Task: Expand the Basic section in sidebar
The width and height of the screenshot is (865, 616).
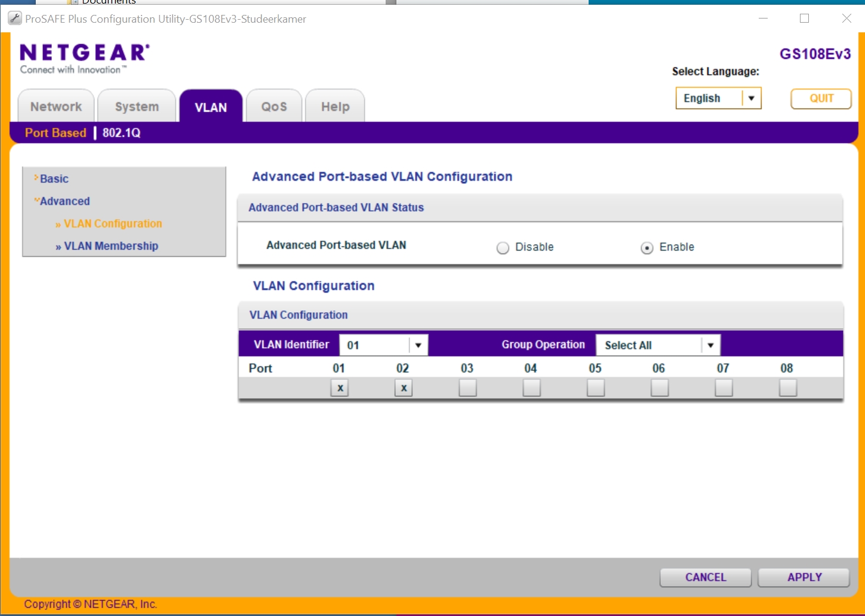Action: pos(54,179)
